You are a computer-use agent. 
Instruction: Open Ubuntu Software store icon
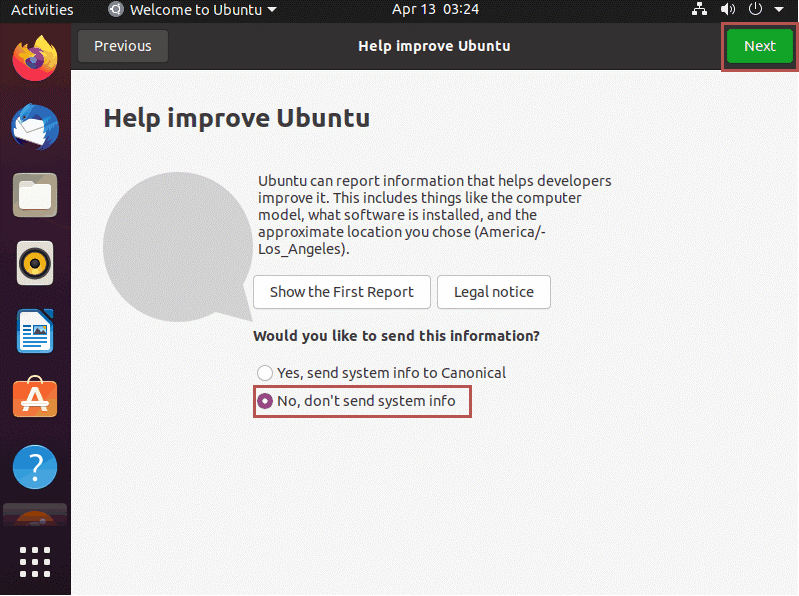pos(35,397)
